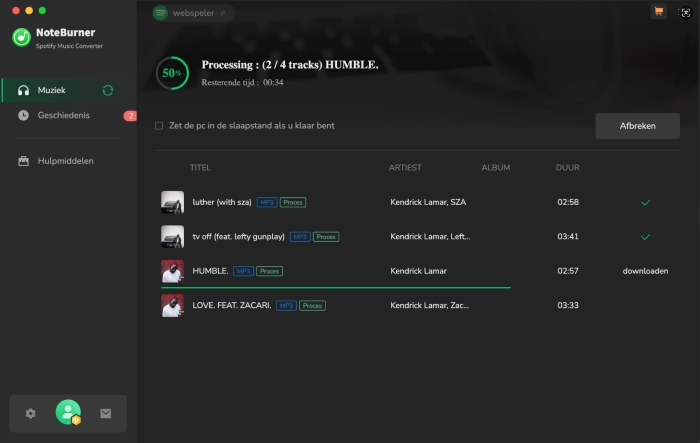
Task: Click duration 02:57
Action: click(x=568, y=271)
